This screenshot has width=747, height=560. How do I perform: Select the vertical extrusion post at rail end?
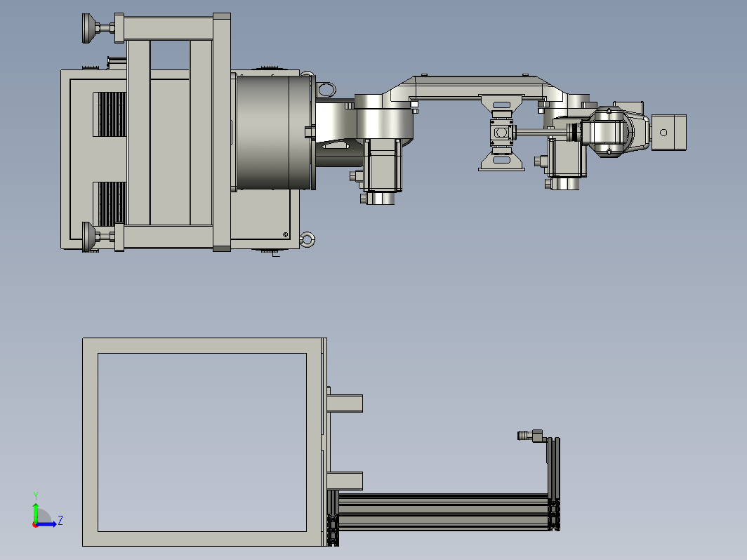coord(553,484)
